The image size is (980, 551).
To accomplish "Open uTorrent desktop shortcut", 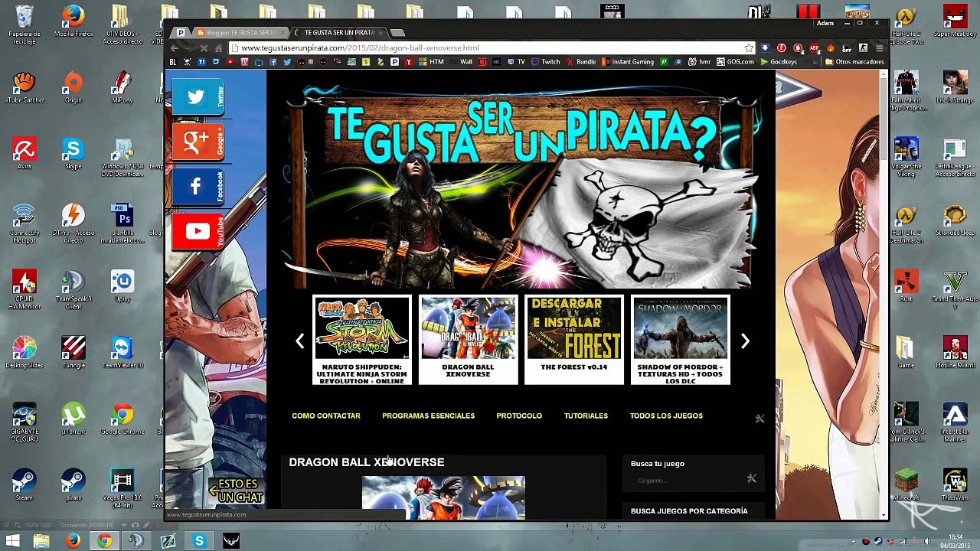I will 73,419.
